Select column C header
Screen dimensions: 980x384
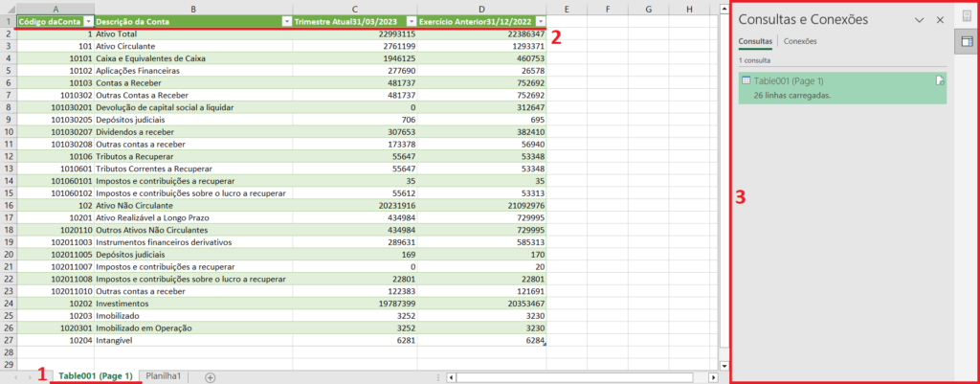click(x=355, y=10)
